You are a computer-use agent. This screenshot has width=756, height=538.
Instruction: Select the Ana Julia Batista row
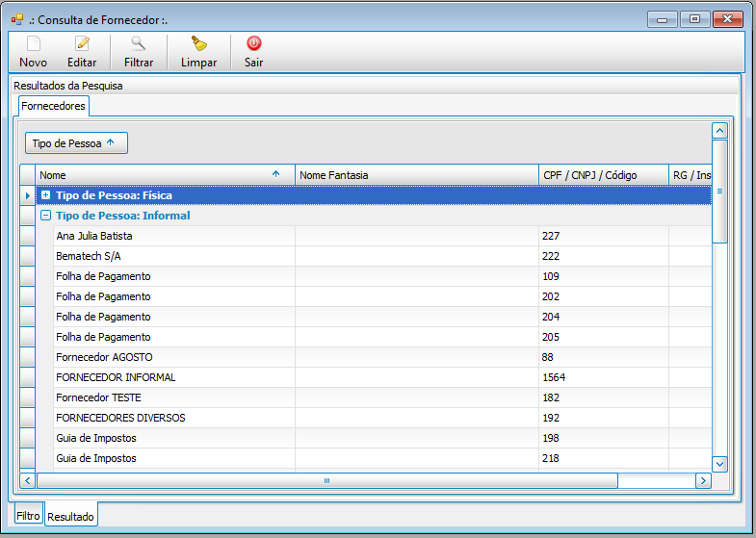tap(382, 236)
